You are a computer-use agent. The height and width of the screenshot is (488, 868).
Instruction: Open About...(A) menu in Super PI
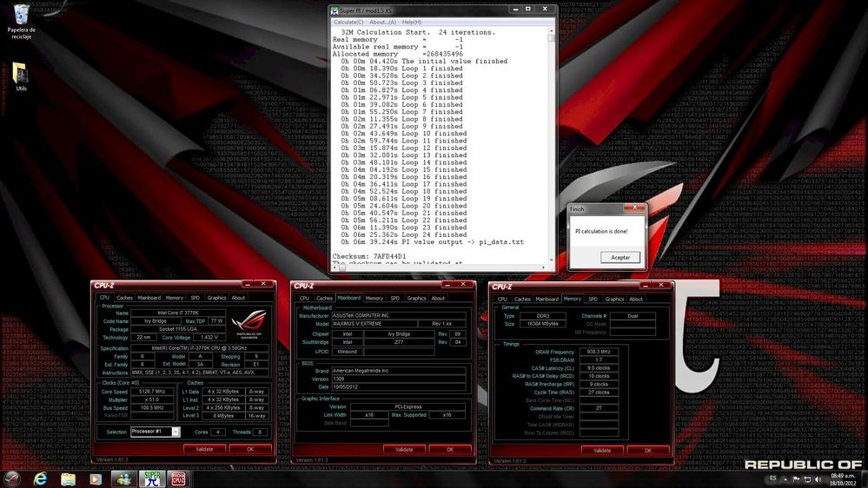[382, 22]
